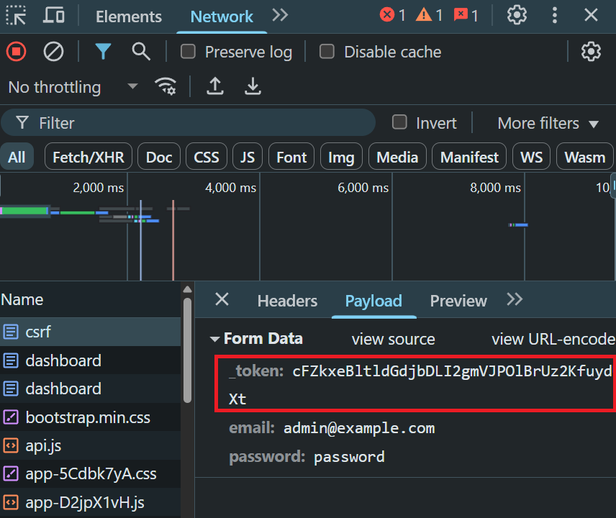The width and height of the screenshot is (616, 518).
Task: Open network conditions wifi icon
Action: [x=166, y=87]
